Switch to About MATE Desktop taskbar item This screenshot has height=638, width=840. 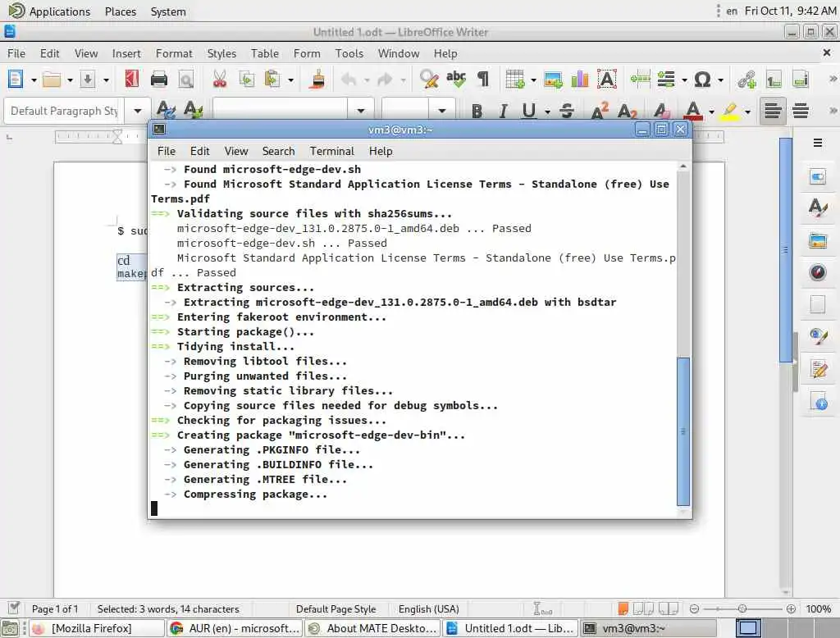[x=373, y=628]
